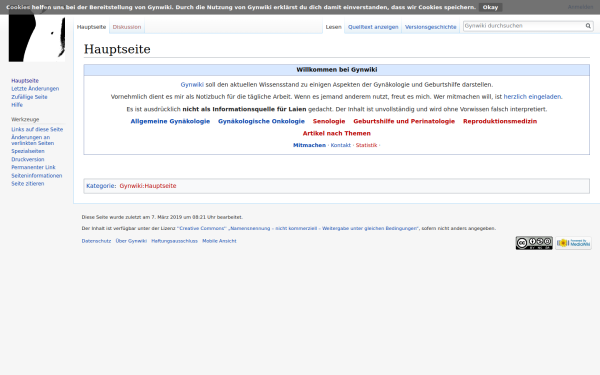Open the Haftungsausschluss footer link
The height and width of the screenshot is (375, 600).
click(174, 241)
